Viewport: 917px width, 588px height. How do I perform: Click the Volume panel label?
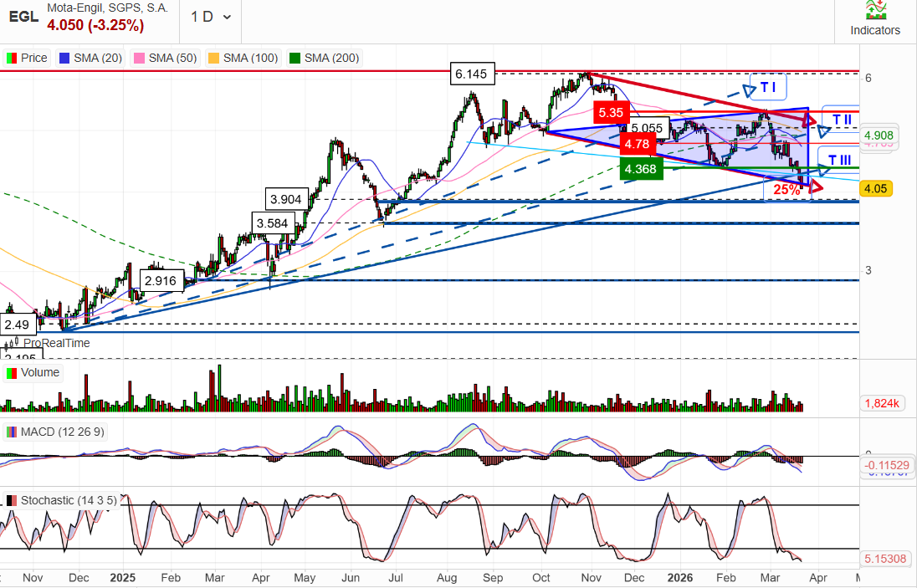click(x=33, y=373)
